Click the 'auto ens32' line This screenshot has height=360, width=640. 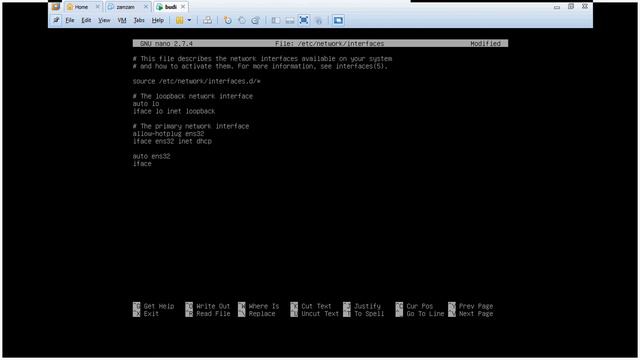(151, 156)
